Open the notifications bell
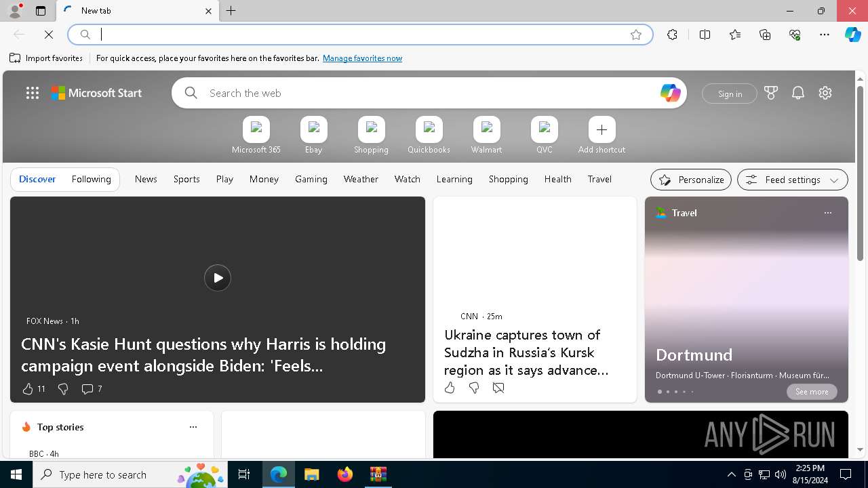 [798, 93]
